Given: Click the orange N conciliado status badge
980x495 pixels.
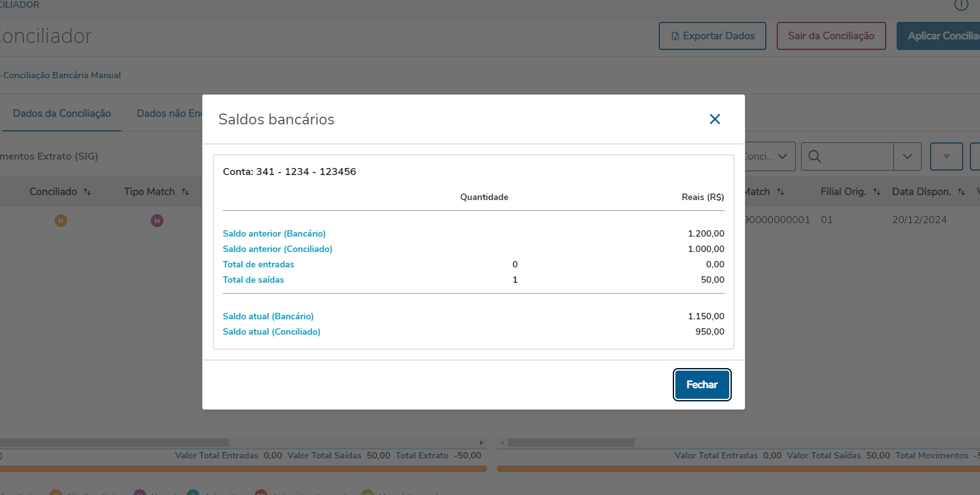Looking at the screenshot, I should point(60,221).
